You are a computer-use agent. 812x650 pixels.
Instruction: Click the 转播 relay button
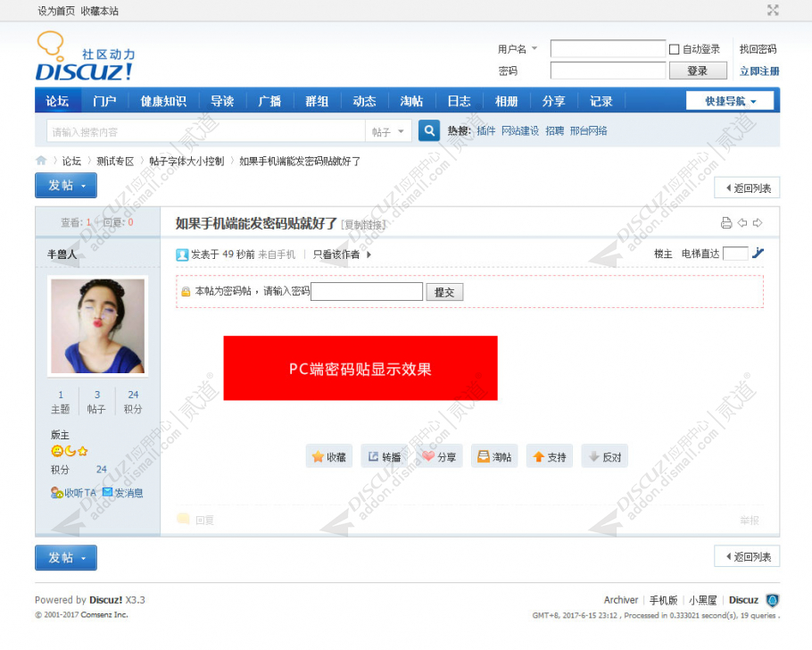[x=385, y=456]
